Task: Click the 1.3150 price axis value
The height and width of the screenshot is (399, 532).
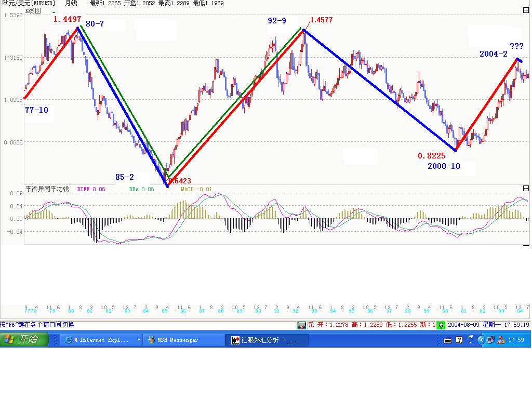Action: [x=13, y=58]
